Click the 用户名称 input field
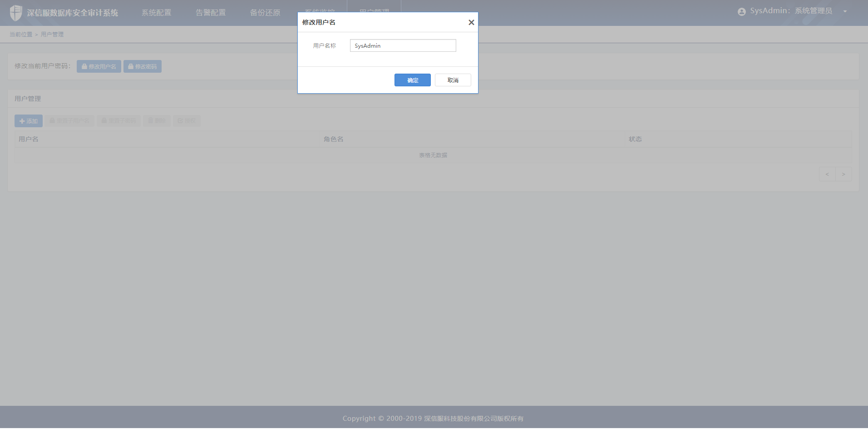Viewport: 868px width, 429px height. 403,45
